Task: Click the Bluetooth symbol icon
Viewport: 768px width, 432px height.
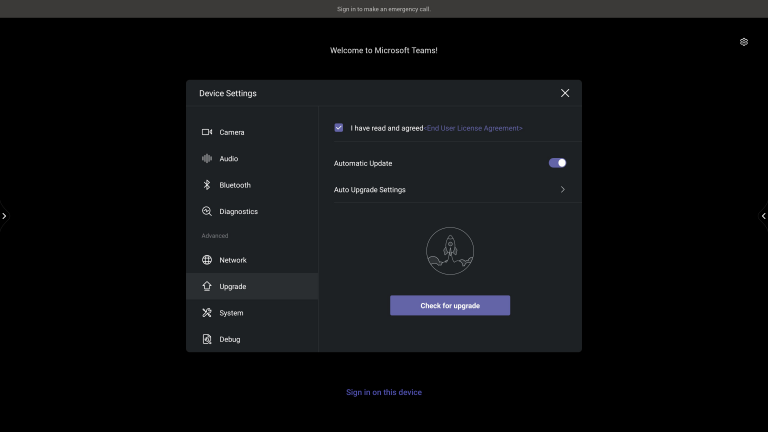Action: 207,185
